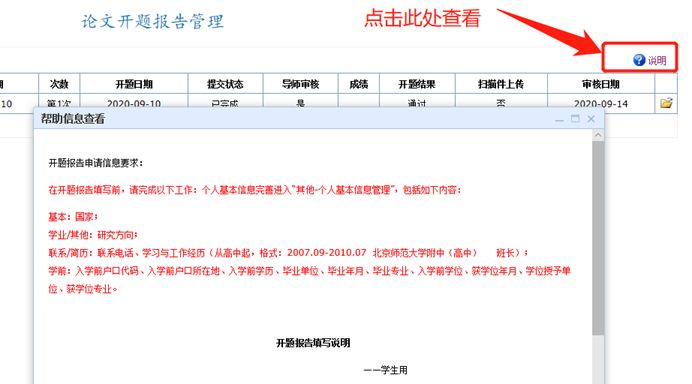Click the 开题报告填写说明 heading

[x=313, y=343]
